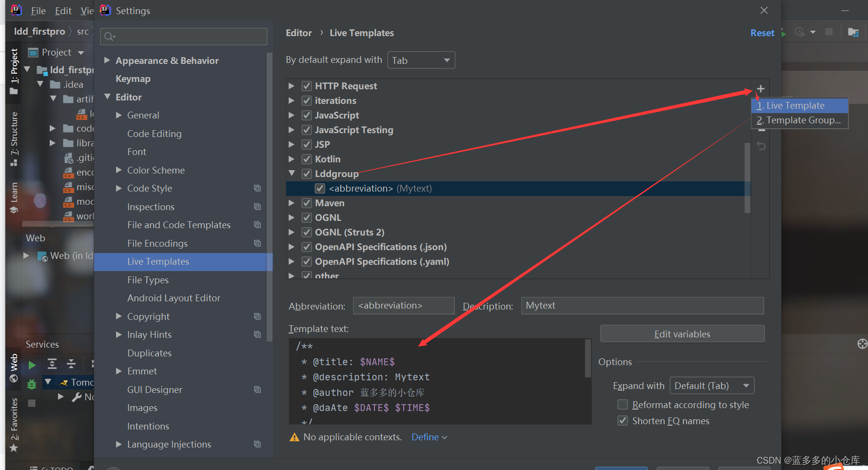Open the Edit menu

tap(63, 10)
